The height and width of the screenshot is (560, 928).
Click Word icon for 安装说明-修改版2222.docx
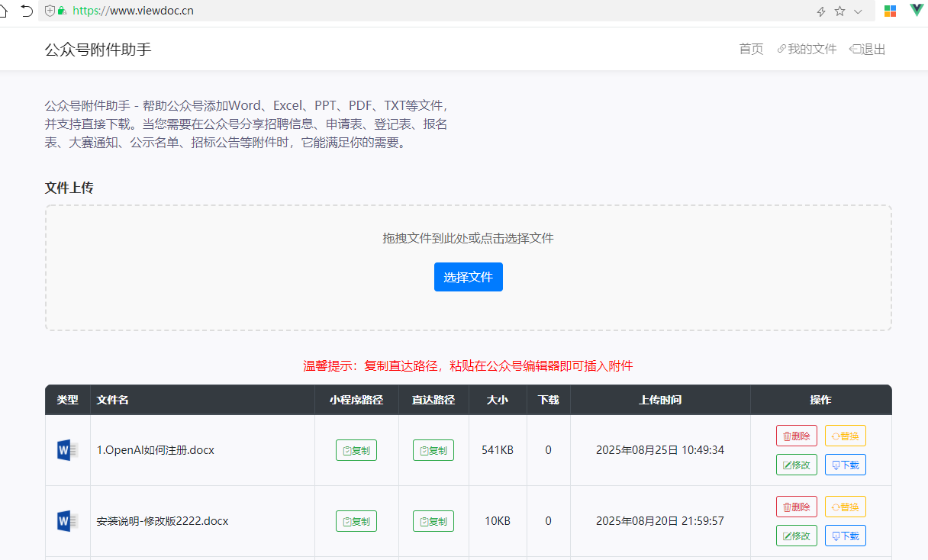click(68, 521)
